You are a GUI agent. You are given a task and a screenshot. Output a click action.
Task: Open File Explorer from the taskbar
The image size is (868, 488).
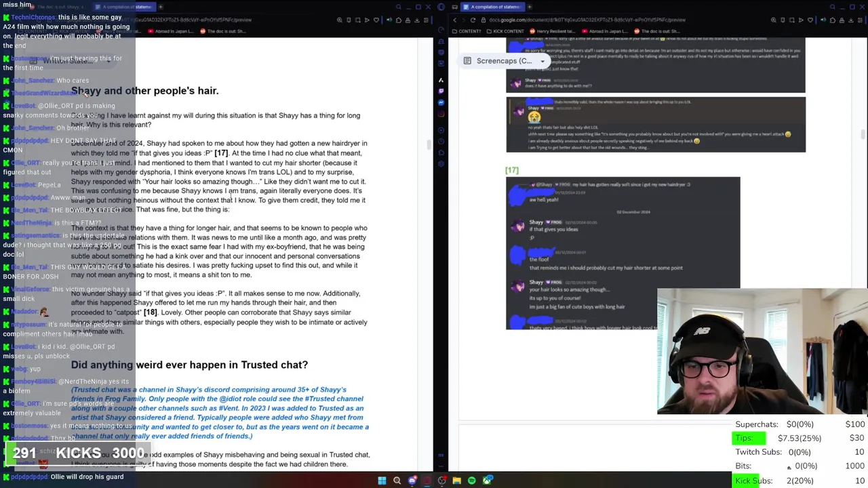coord(457,481)
